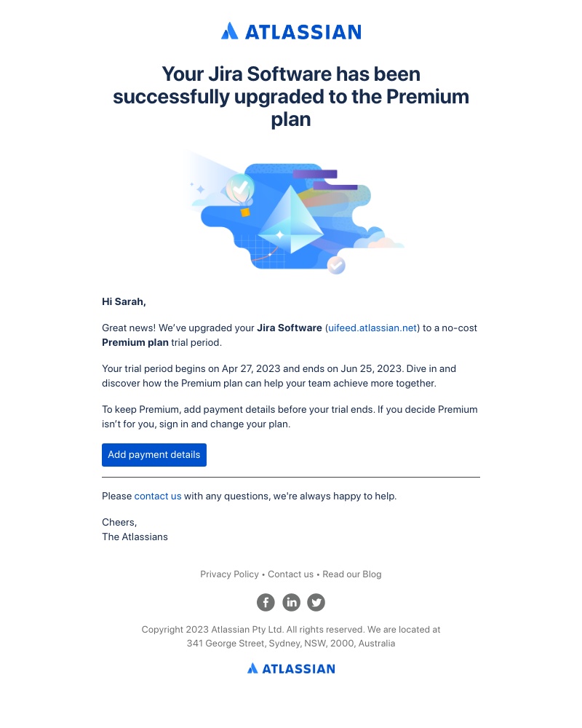The height and width of the screenshot is (728, 582).
Task: Open the Privacy Policy page
Action: 229,574
